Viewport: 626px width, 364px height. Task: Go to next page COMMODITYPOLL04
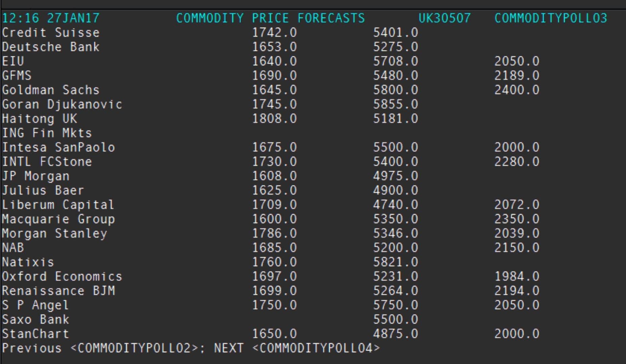[x=316, y=348]
